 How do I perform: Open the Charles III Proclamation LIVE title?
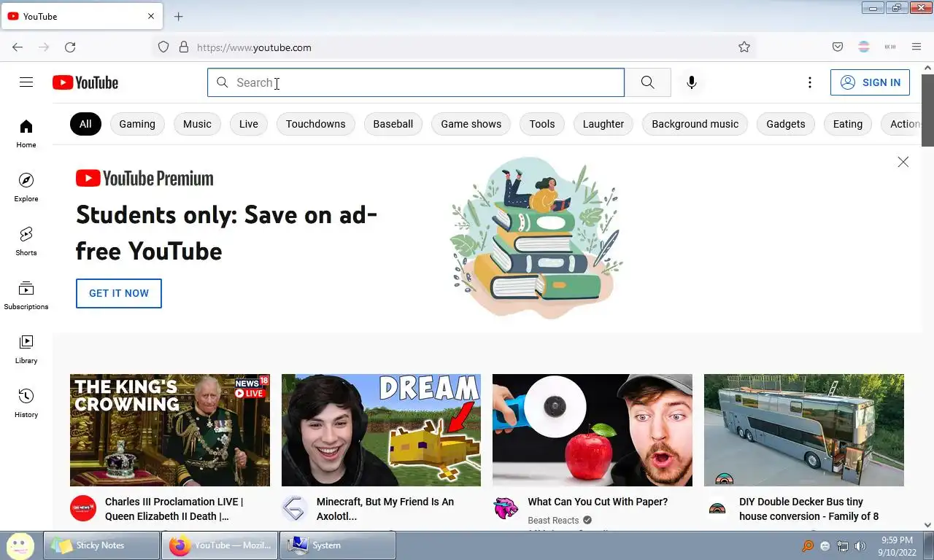(174, 509)
